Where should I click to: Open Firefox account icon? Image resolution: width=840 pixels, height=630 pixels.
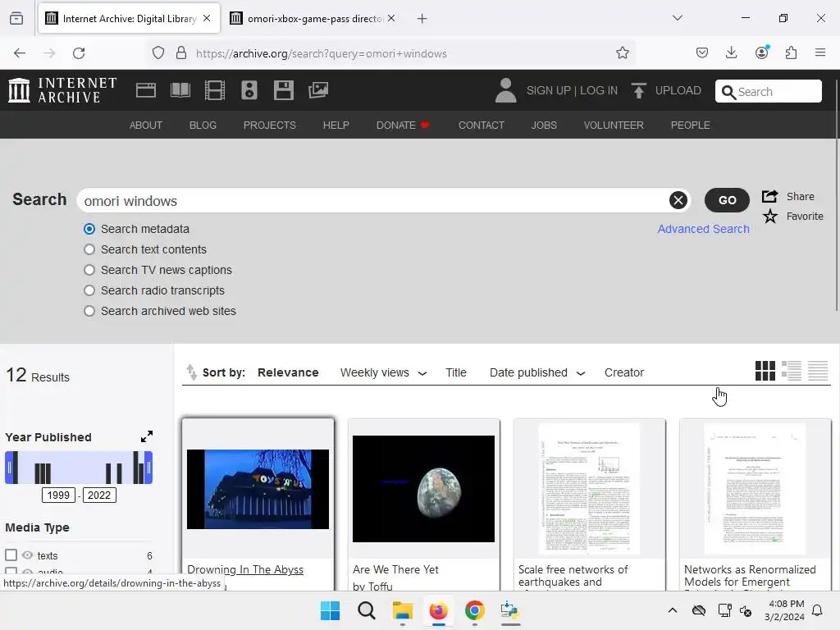pos(761,52)
